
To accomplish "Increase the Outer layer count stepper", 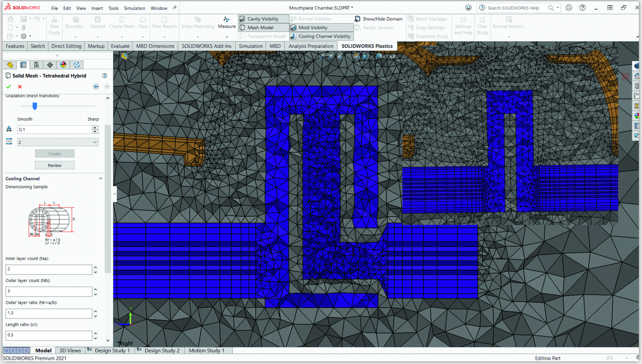I will (x=95, y=289).
